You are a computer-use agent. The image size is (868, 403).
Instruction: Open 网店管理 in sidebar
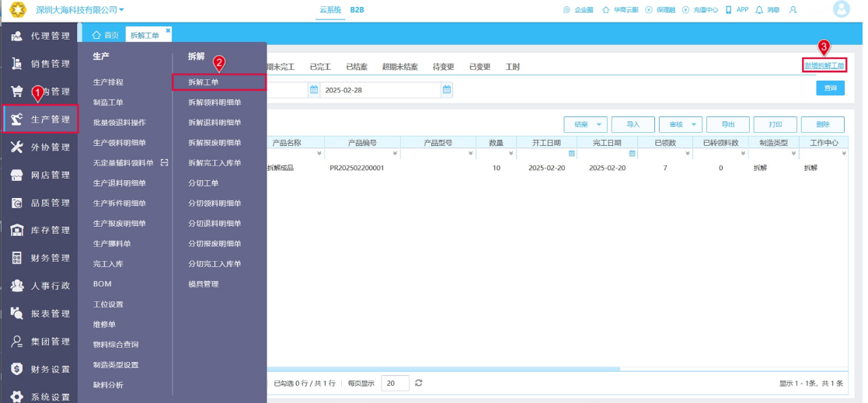click(40, 175)
